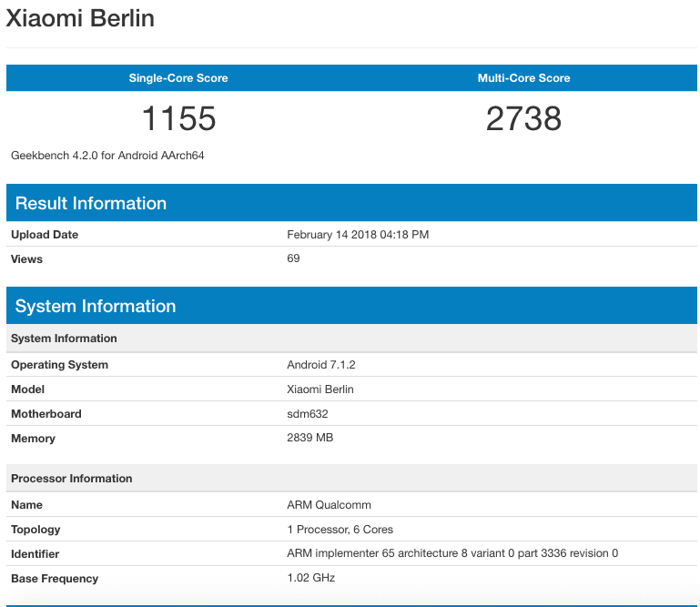Click the Model label
Viewport: 700px width, 607px height.
(27, 389)
